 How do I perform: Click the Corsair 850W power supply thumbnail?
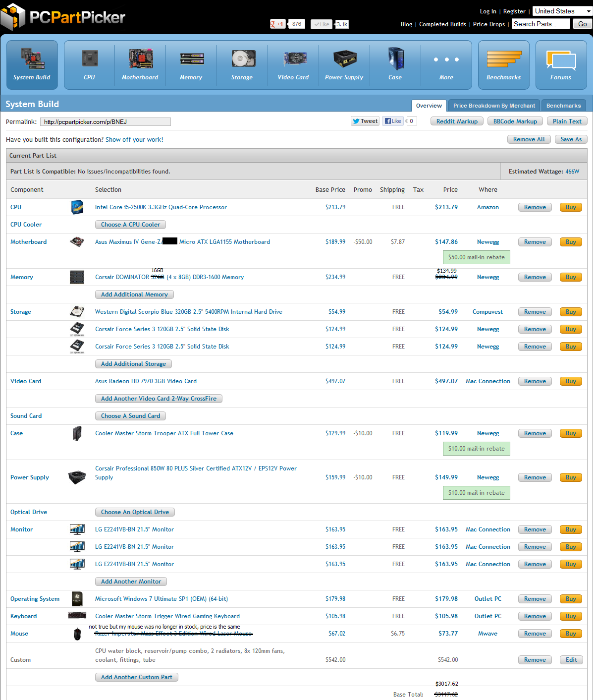(77, 477)
